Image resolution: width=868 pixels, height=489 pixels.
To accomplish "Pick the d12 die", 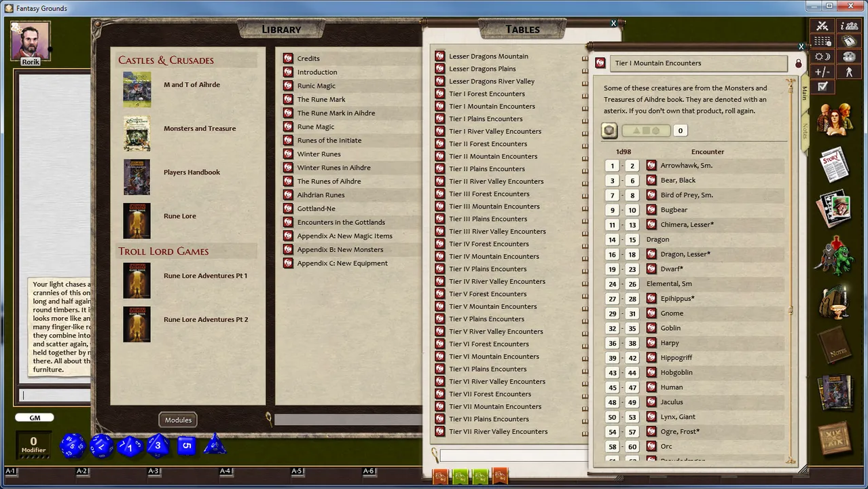I will pyautogui.click(x=102, y=446).
